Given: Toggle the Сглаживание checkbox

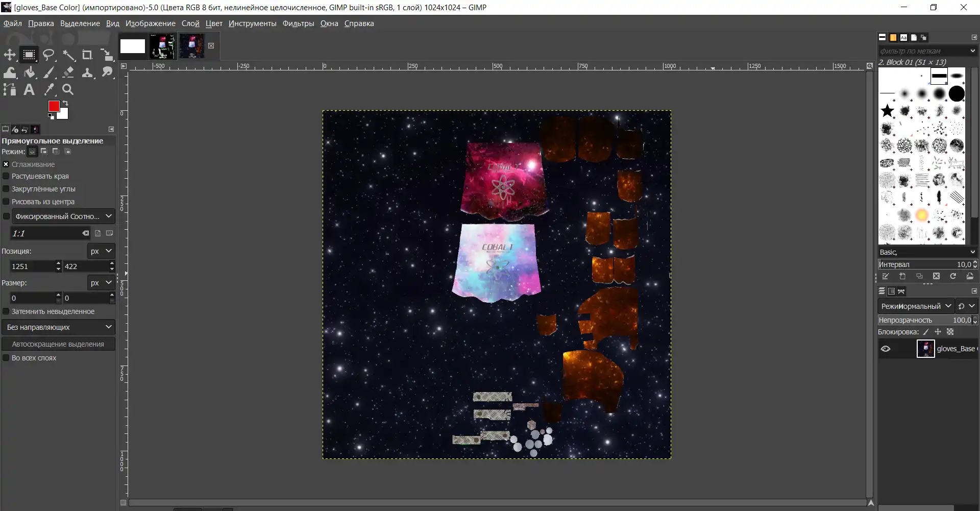Looking at the screenshot, I should [6, 164].
